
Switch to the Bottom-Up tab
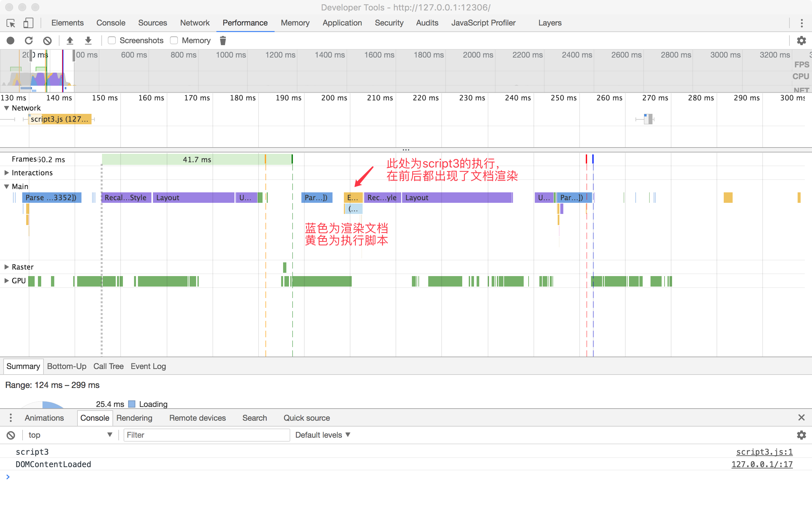coord(67,366)
